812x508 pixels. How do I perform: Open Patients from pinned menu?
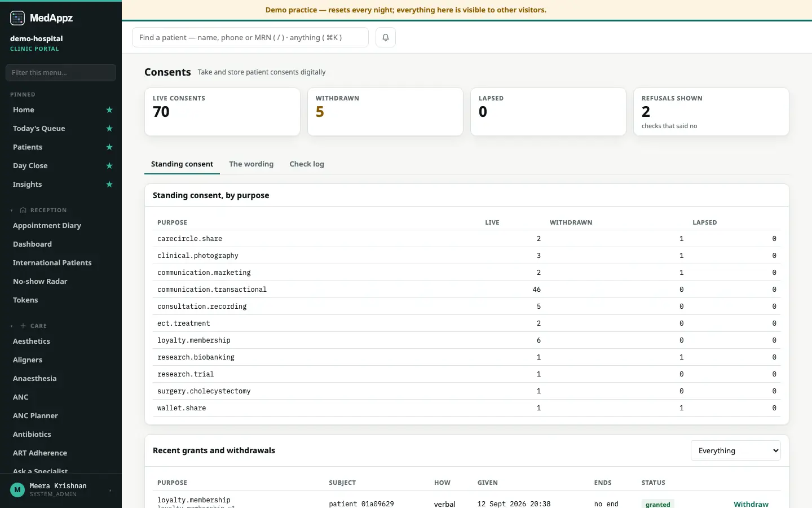coord(28,147)
